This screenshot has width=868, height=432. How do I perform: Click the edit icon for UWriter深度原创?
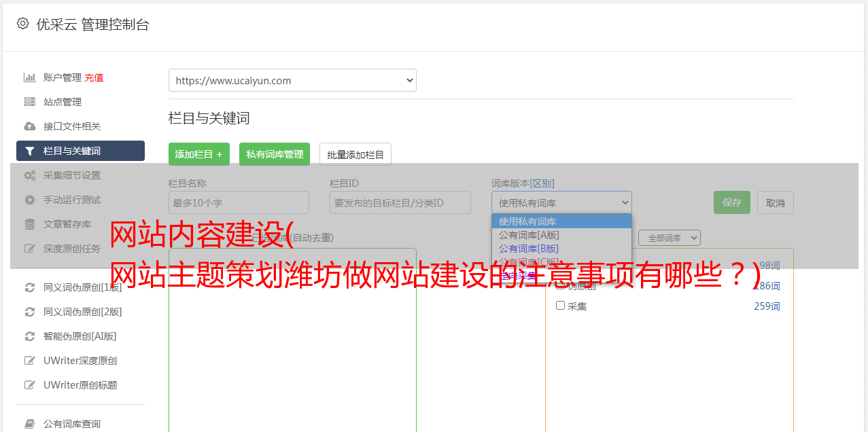[x=30, y=361]
